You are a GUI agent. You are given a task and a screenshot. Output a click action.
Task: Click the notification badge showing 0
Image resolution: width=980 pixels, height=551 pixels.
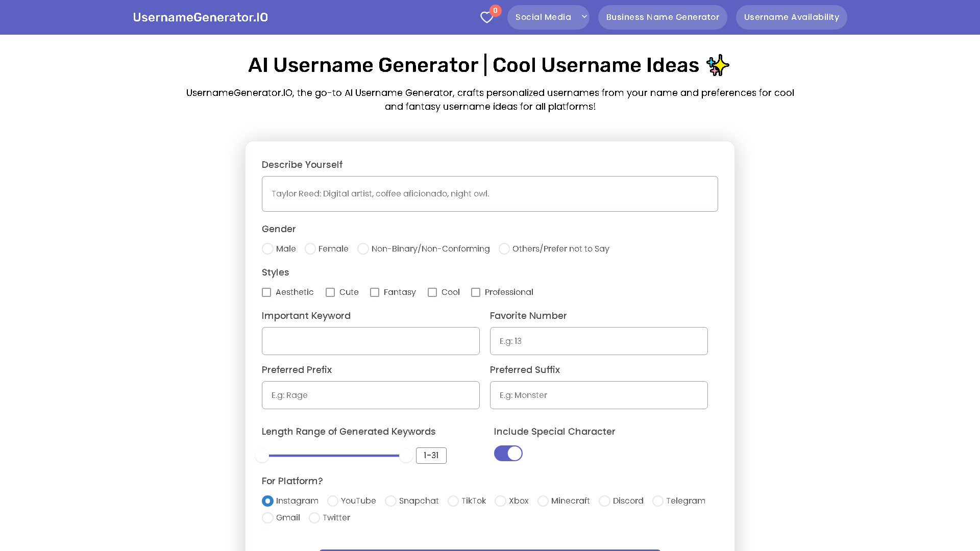pyautogui.click(x=495, y=10)
